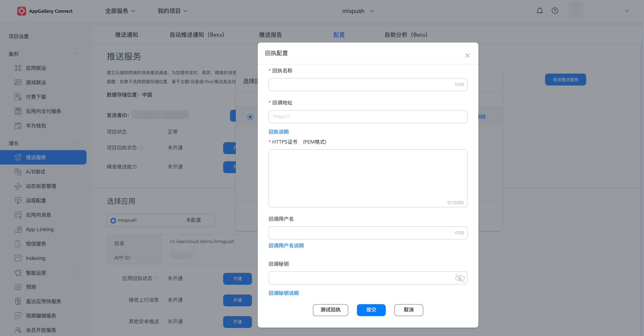644x336 pixels.
Task: Open 付费下载 via its sidebar icon
Action: (18, 97)
